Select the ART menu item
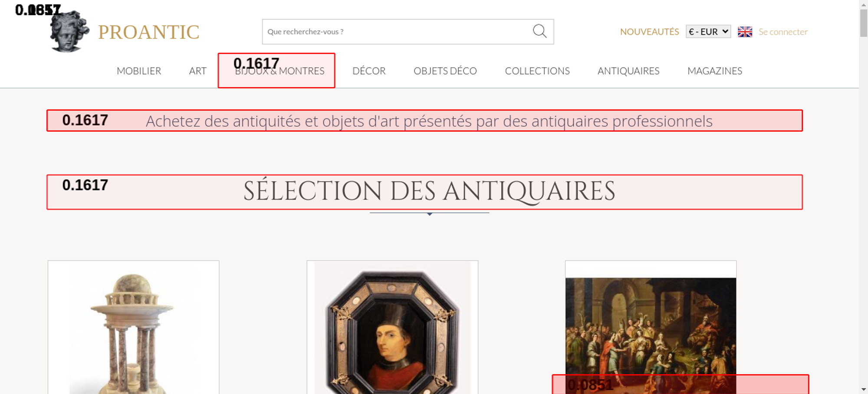Screen dimensions: 868x394 (197, 71)
